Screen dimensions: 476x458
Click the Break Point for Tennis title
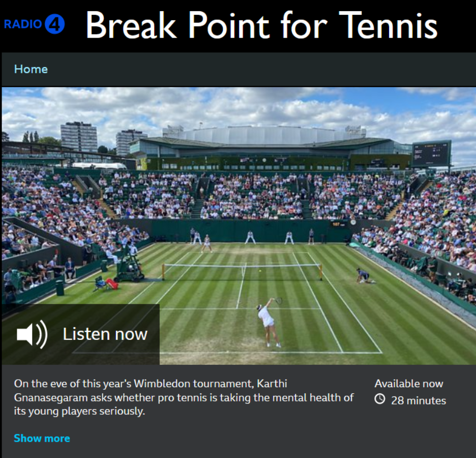pos(261,25)
